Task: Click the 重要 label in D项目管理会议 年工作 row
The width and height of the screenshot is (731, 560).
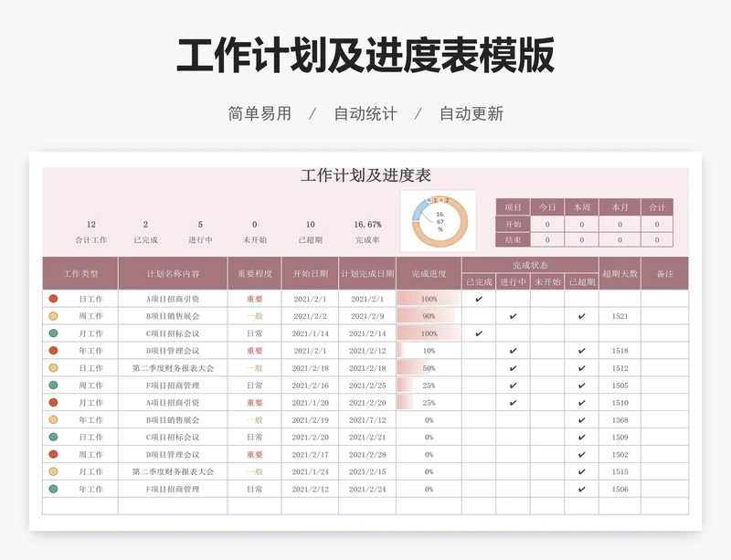Action: [x=255, y=351]
